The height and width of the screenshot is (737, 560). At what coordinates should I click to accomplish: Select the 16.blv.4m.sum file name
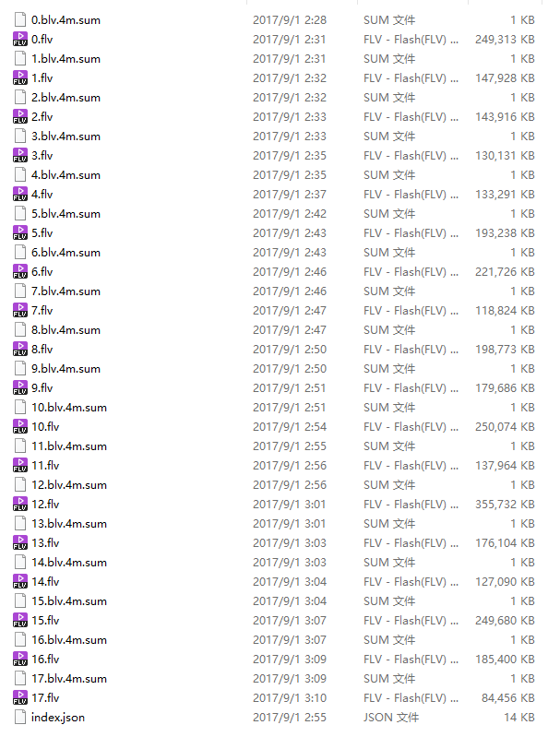69,639
